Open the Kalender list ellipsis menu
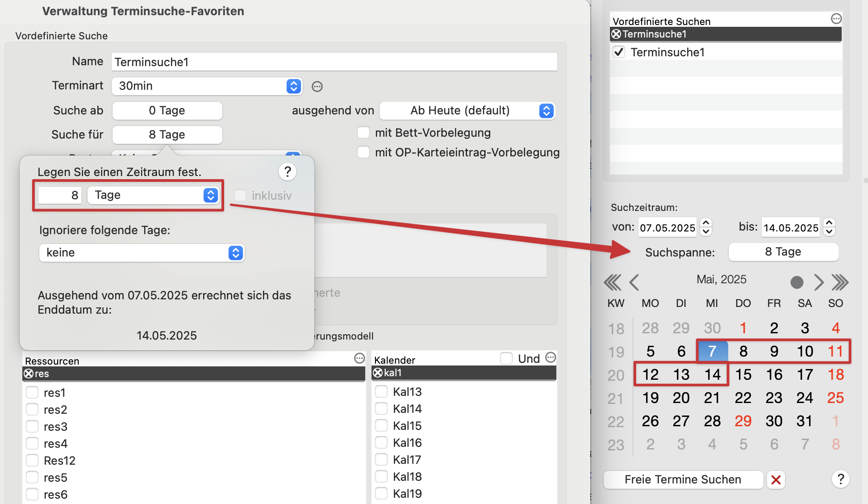868x504 pixels. pos(551,357)
